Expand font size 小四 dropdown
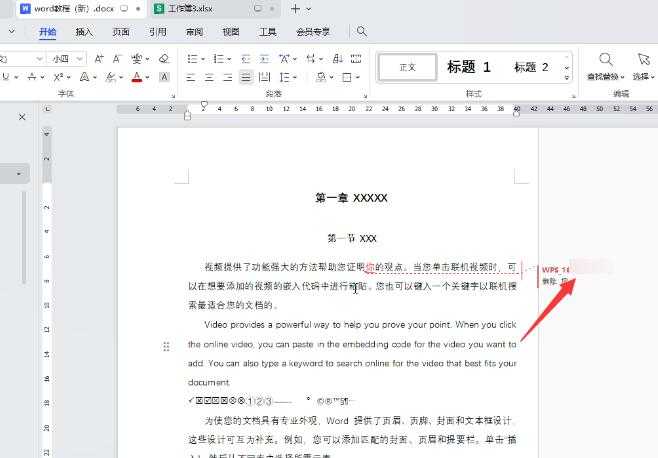Viewport: 658px width, 458px height. point(79,59)
